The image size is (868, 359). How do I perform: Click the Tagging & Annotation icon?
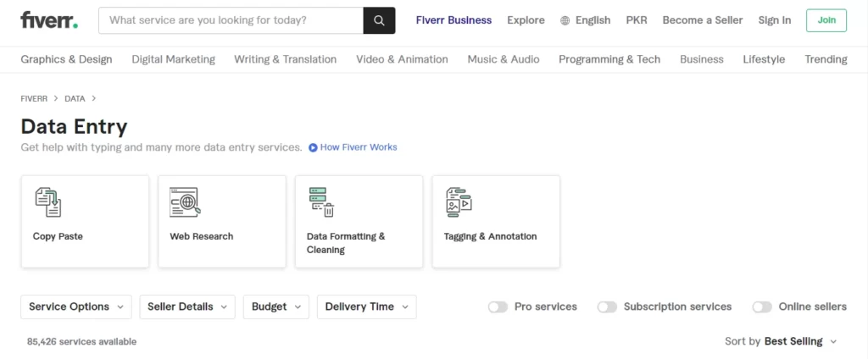[459, 202]
